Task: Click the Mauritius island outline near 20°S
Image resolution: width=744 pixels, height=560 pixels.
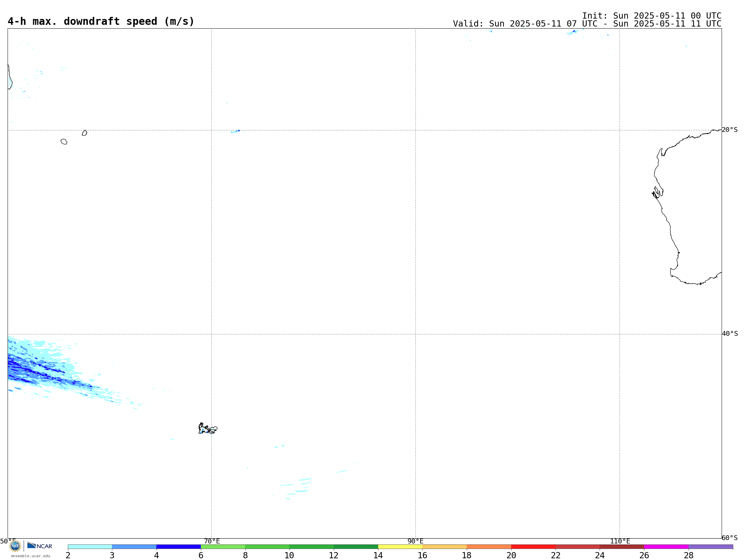Action: click(x=84, y=133)
